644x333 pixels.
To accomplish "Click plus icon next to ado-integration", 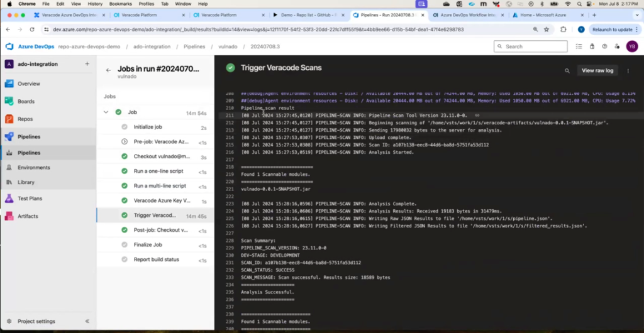I will [x=87, y=64].
